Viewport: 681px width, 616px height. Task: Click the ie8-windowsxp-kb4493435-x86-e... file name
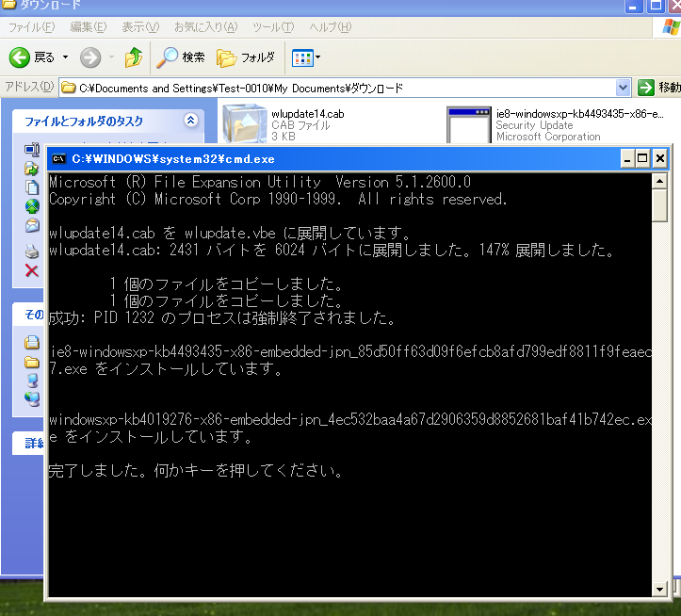[x=580, y=114]
